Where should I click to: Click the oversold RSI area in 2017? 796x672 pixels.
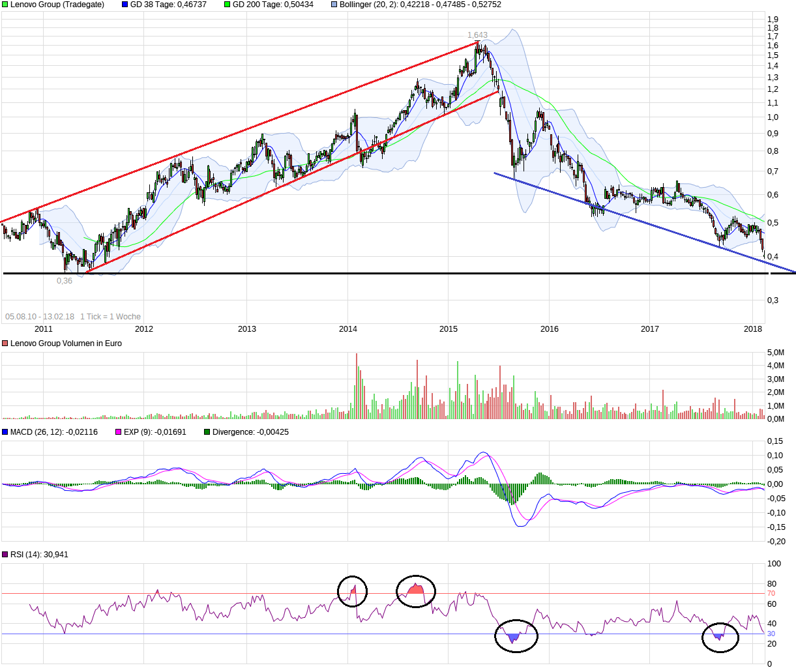tap(719, 636)
